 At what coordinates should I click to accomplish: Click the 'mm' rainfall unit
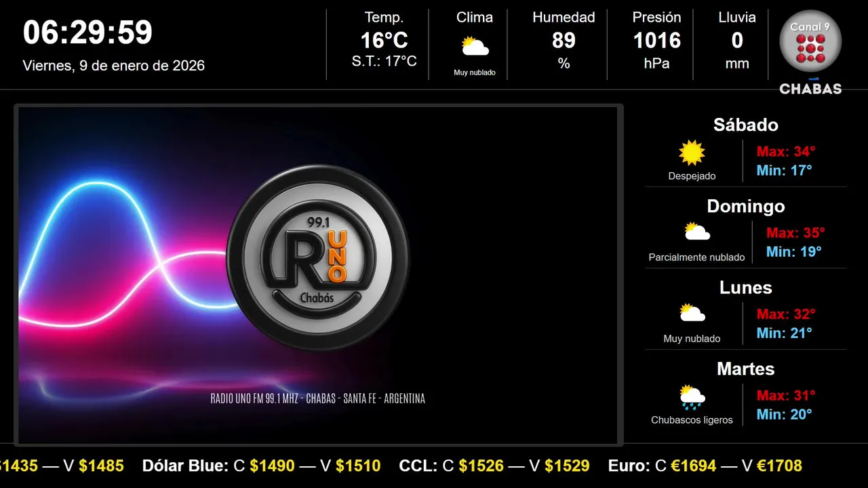[737, 64]
